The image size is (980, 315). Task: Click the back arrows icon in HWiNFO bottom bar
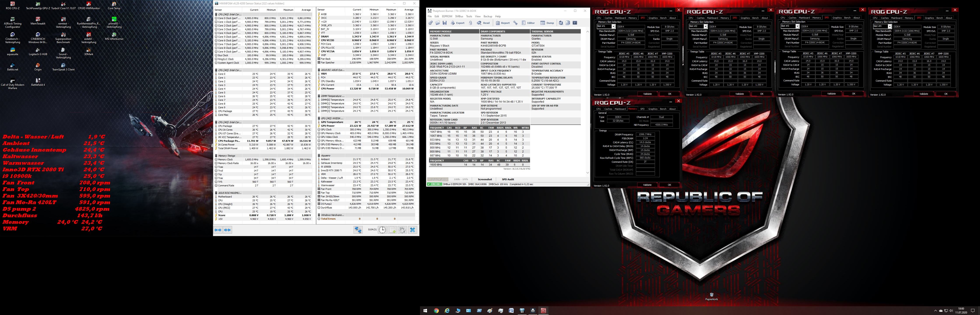point(218,230)
